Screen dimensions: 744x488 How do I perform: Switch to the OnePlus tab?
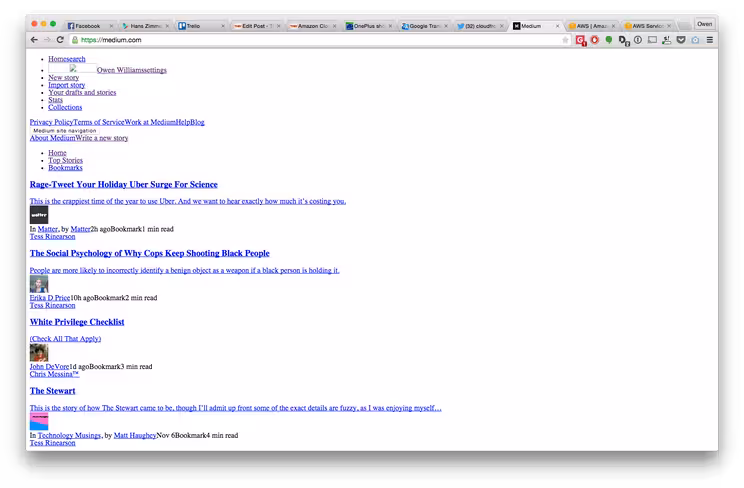click(369, 26)
